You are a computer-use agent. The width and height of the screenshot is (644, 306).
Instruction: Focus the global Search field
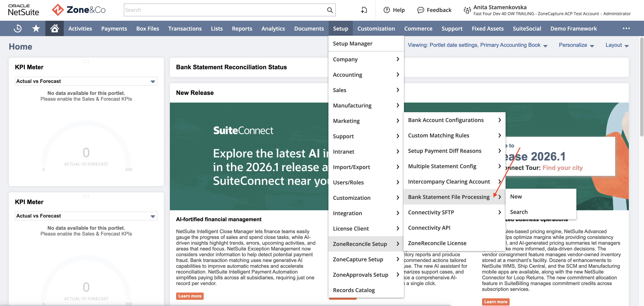point(225,10)
